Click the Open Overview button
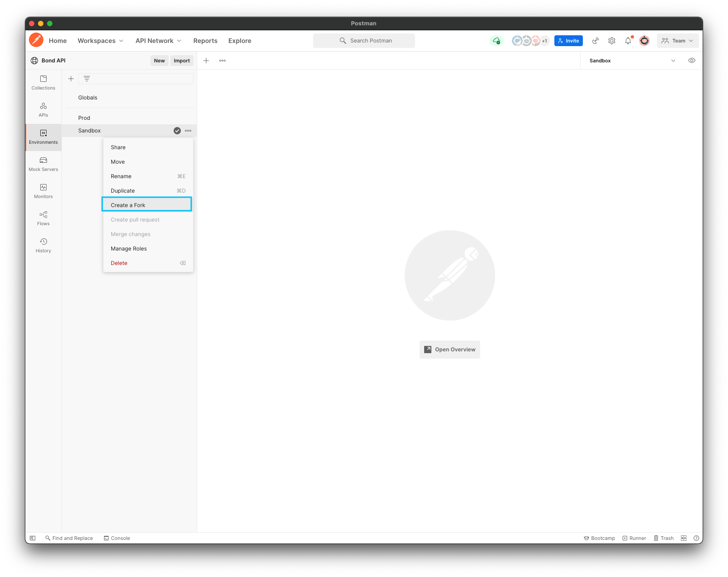 coord(450,350)
